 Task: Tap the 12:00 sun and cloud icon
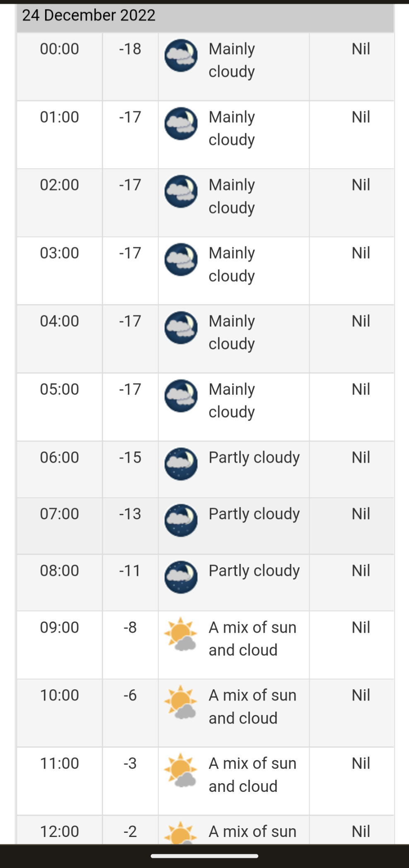180,832
